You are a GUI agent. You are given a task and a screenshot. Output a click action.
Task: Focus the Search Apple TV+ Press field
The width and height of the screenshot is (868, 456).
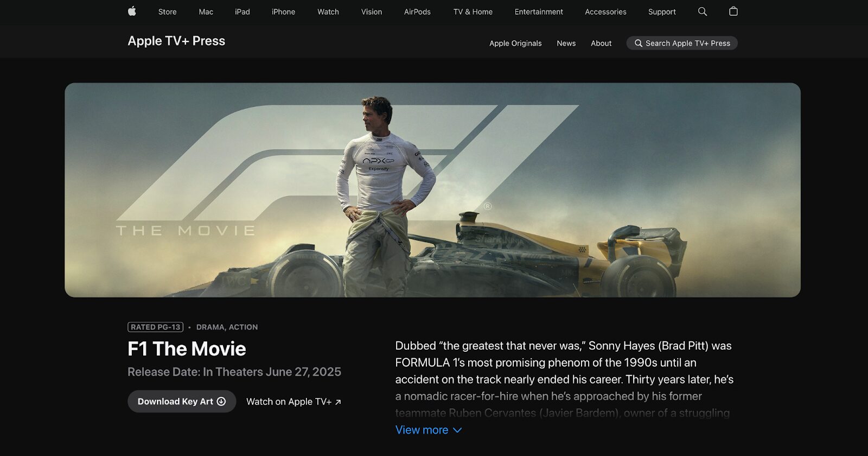(x=682, y=43)
